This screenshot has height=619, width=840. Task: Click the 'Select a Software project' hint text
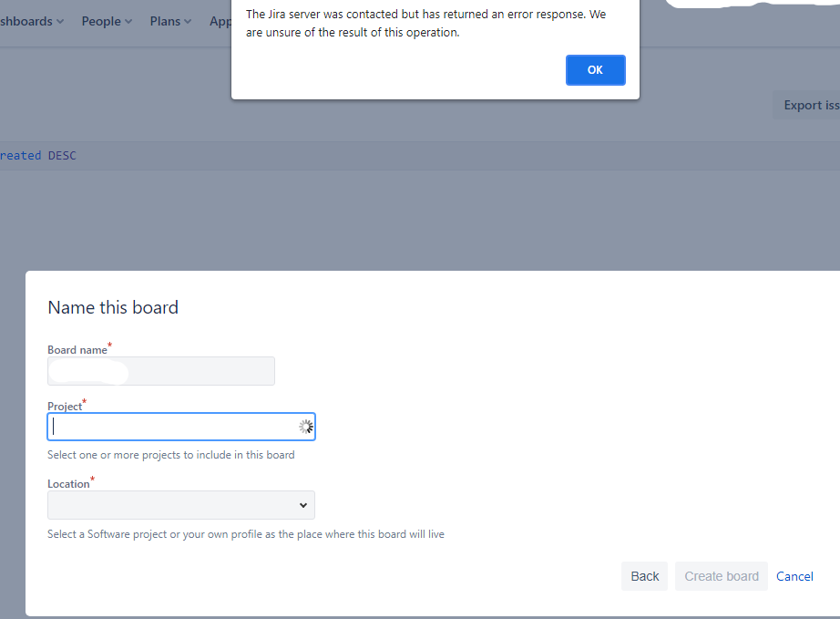point(246,534)
